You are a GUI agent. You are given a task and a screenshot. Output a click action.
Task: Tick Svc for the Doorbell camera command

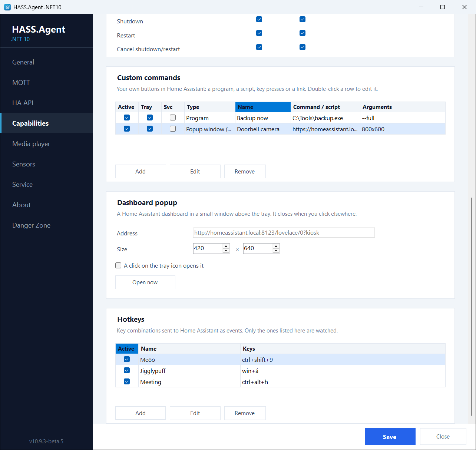tap(173, 129)
